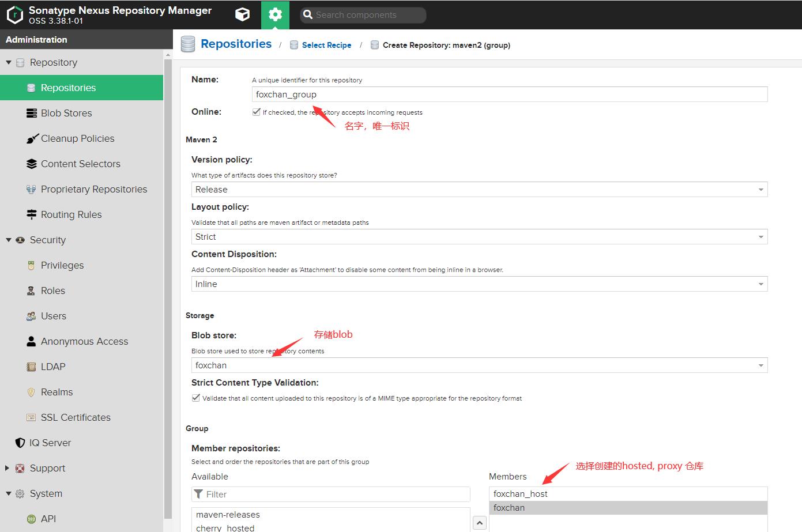Click the sidebar vertical scrollbar
The image size is (802, 532).
click(168, 288)
